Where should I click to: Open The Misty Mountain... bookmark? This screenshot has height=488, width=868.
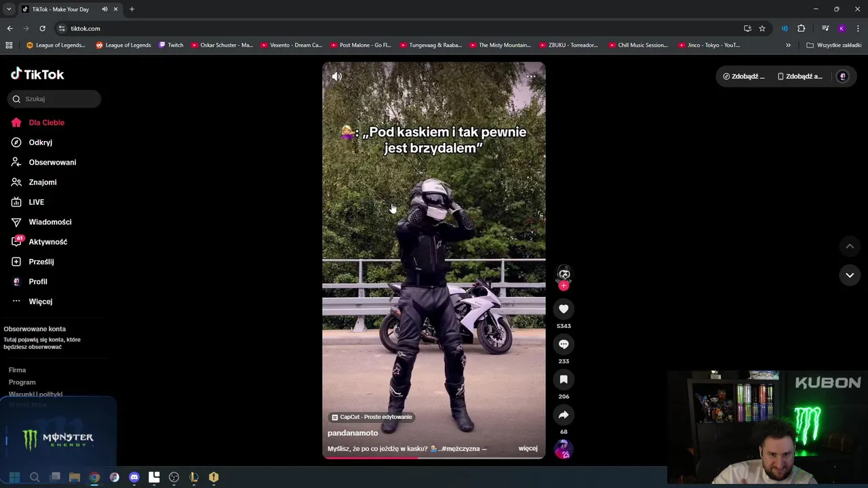[500, 45]
